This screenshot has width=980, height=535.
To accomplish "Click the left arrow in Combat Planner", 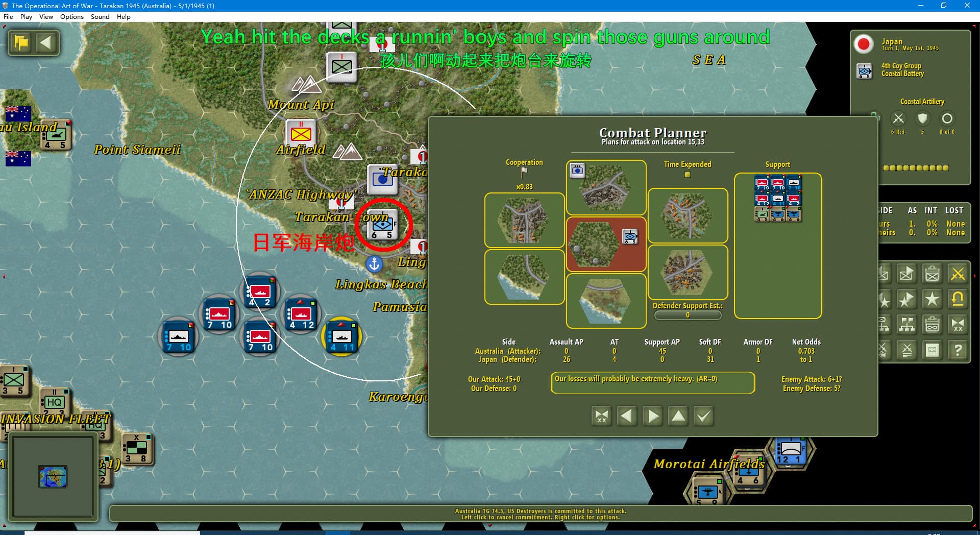I will coord(627,416).
